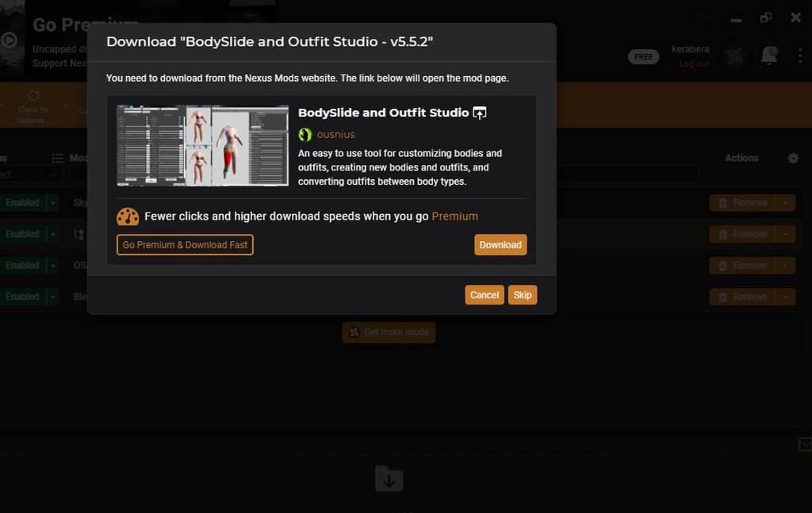Click the ousnius author avatar icon
This screenshot has width=812, height=513.
(305, 135)
